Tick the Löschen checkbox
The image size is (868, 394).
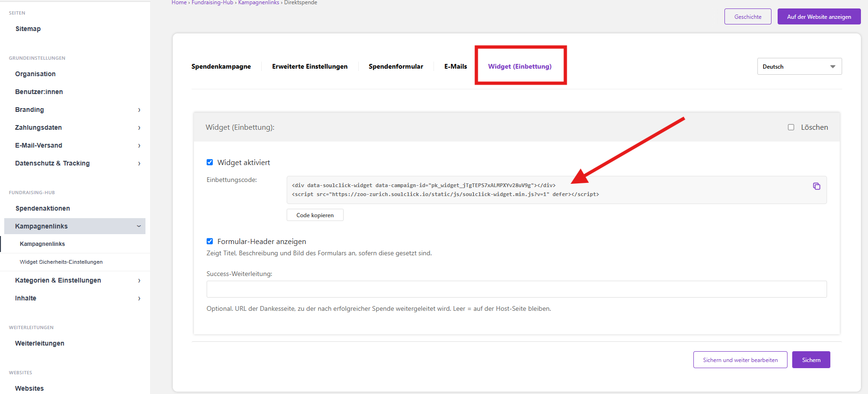791,127
